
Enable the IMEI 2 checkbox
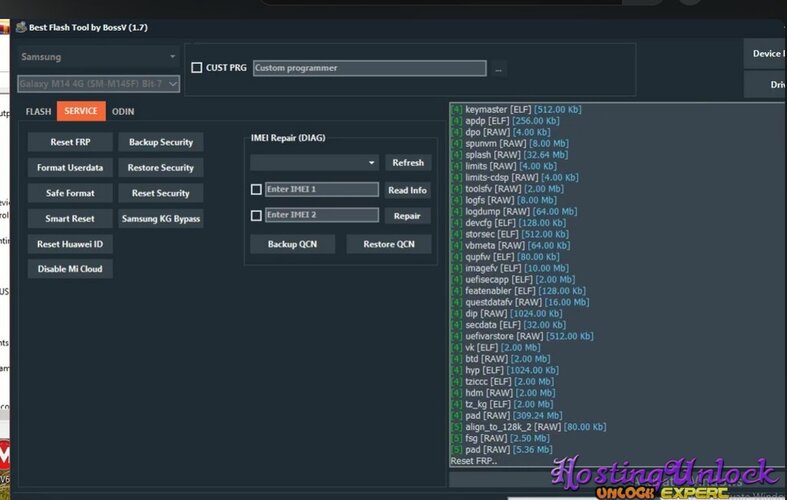(256, 215)
